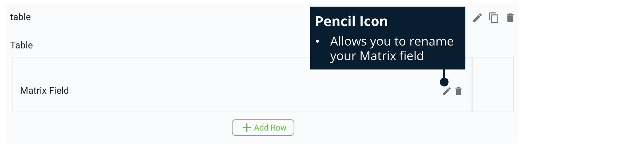Duplicate the table using the copy icon
Viewport: 644px width, 148px height.
pyautogui.click(x=493, y=18)
